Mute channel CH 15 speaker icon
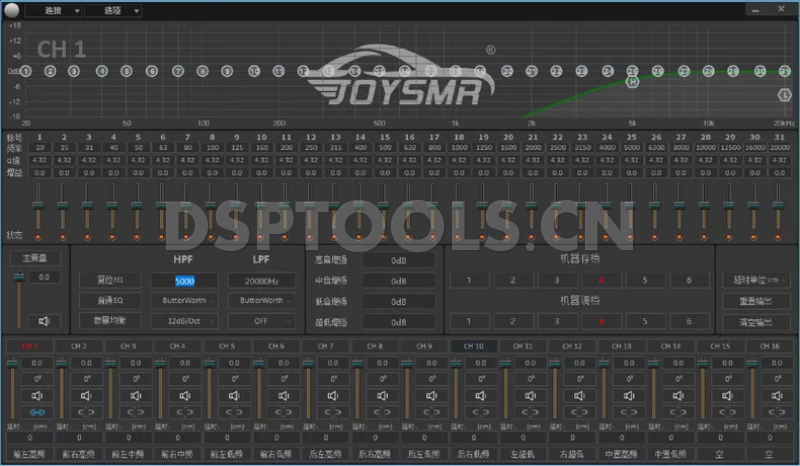Screen dimensions: 800x466 tap(728, 396)
